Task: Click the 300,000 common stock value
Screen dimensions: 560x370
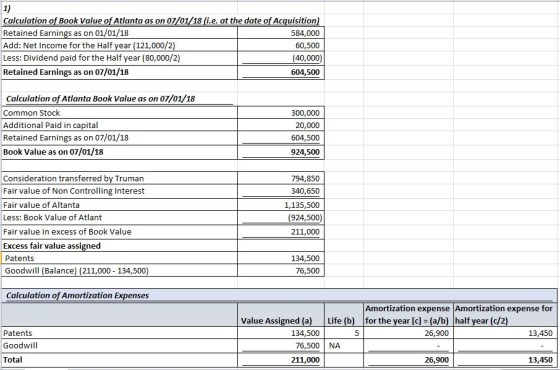Action: 281,113
